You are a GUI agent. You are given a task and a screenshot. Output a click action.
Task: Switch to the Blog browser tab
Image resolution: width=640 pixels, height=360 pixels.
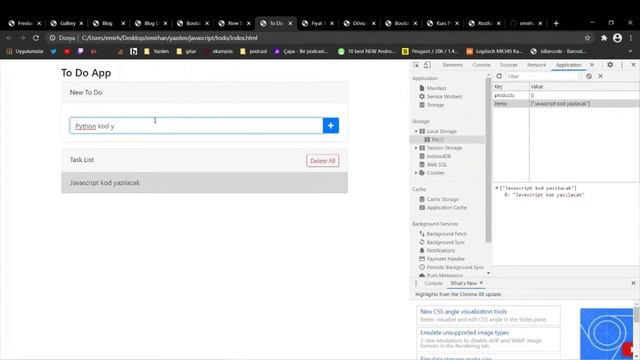tap(108, 23)
